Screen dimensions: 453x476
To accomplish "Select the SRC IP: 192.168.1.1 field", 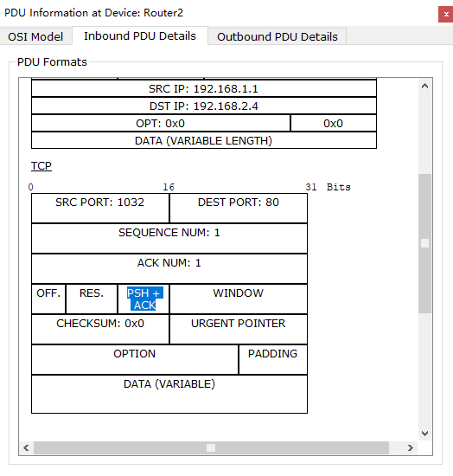I will pyautogui.click(x=204, y=88).
